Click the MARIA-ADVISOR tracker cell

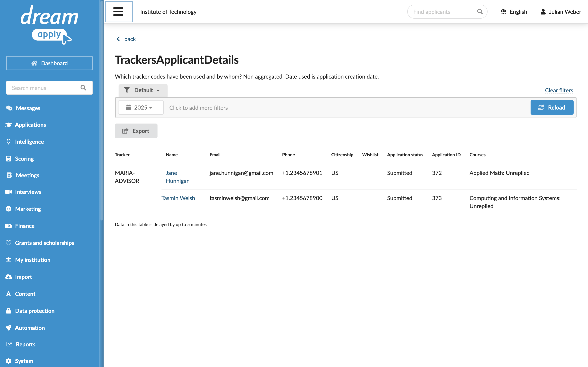[127, 177]
